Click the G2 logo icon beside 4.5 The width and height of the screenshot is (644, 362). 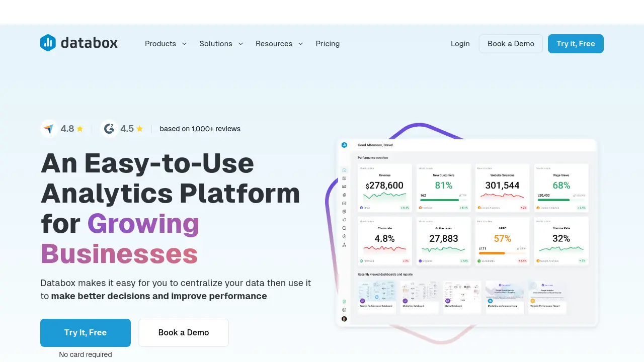coord(109,129)
